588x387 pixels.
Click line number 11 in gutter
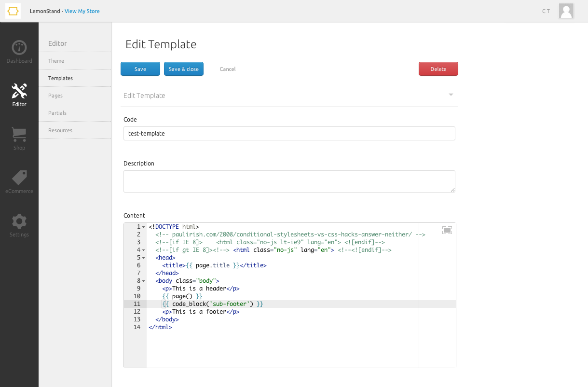click(137, 304)
